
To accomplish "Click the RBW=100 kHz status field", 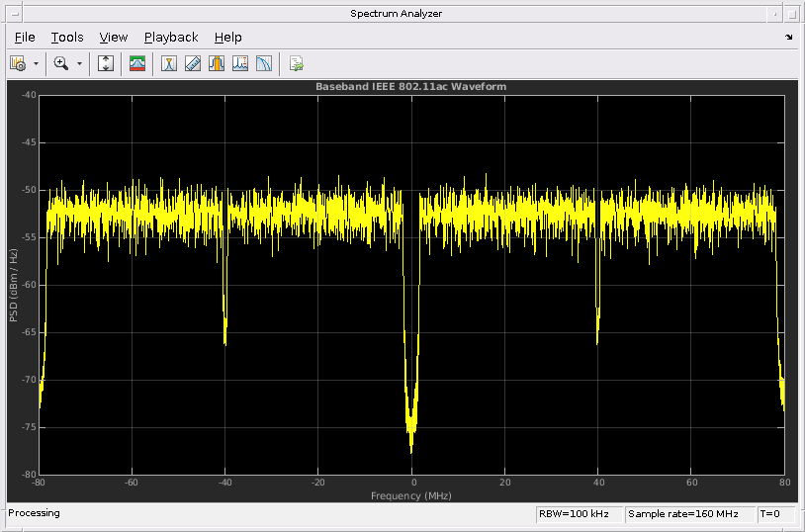I will (579, 514).
